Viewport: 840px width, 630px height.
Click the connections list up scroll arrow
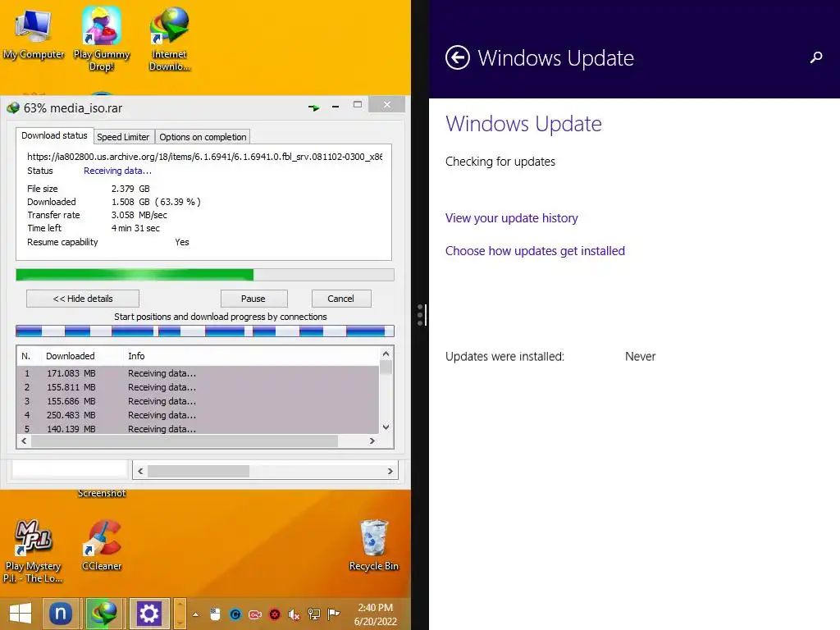[386, 354]
